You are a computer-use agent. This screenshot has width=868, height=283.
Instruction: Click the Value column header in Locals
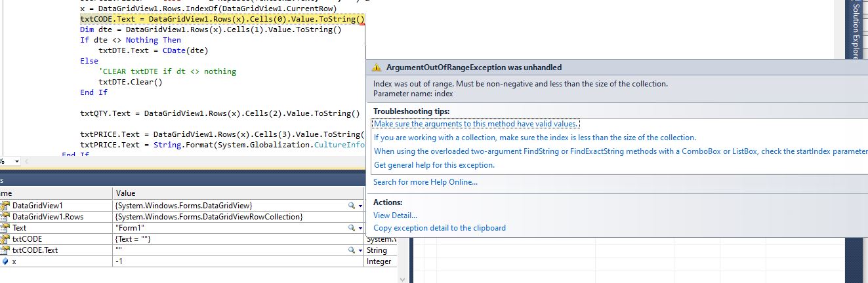click(238, 193)
